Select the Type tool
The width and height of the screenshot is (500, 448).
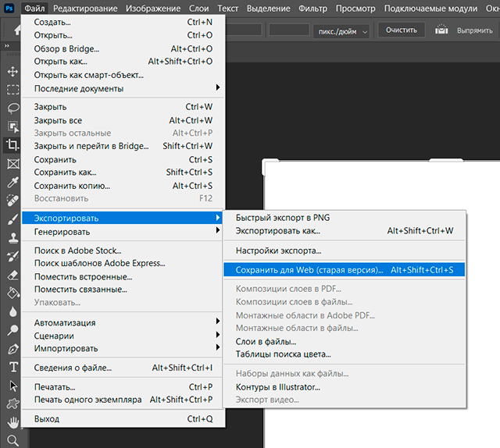[13, 367]
